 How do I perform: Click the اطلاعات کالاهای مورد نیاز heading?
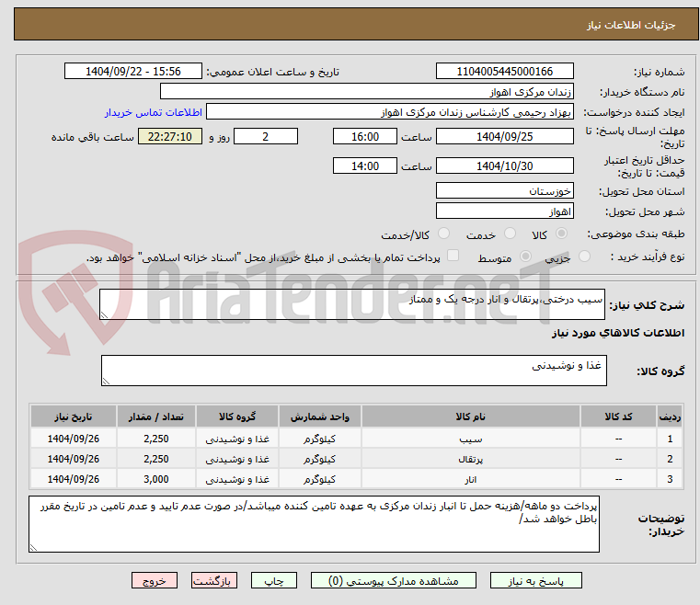[618, 333]
